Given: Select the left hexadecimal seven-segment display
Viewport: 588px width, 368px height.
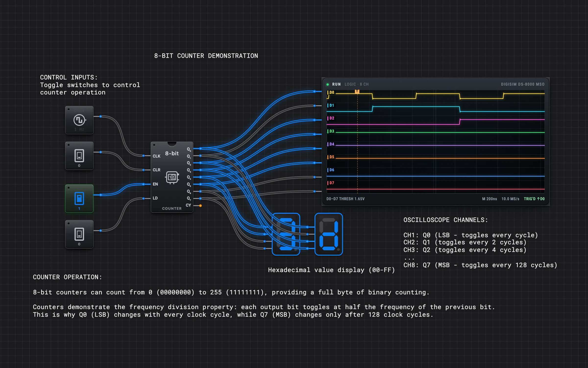Looking at the screenshot, I should pyautogui.click(x=286, y=234).
